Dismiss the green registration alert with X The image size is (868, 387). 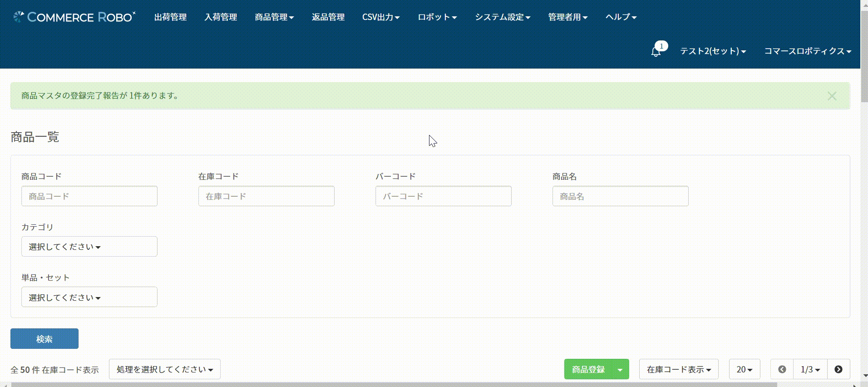point(832,96)
